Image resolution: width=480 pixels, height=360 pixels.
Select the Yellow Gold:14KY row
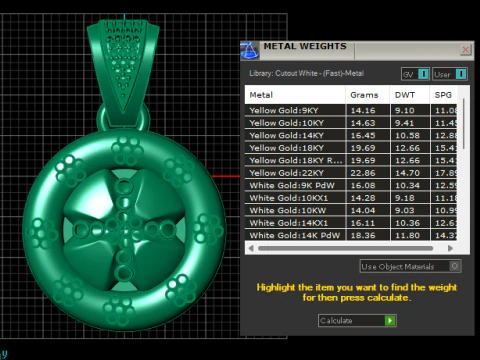(x=351, y=136)
